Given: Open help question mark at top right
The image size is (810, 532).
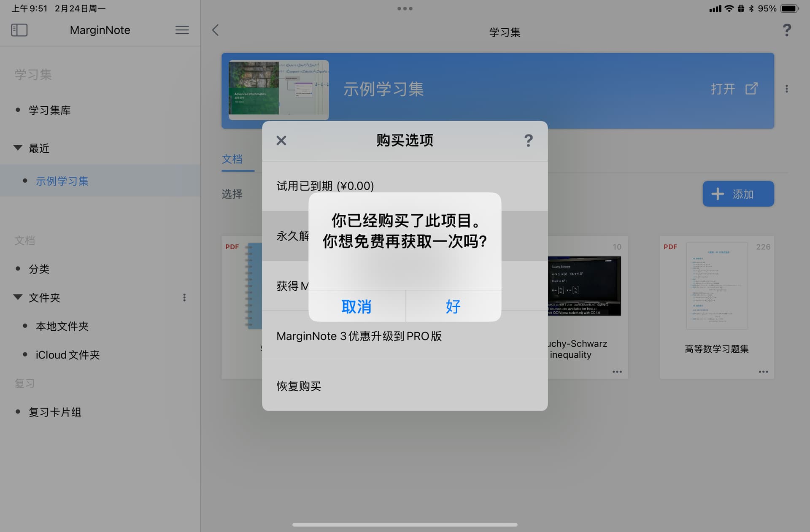Looking at the screenshot, I should tap(786, 30).
